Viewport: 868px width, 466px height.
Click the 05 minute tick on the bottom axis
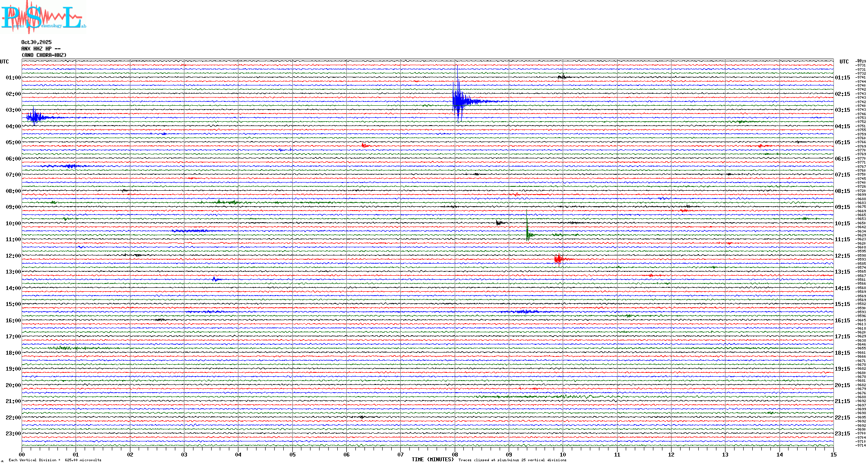[292, 454]
